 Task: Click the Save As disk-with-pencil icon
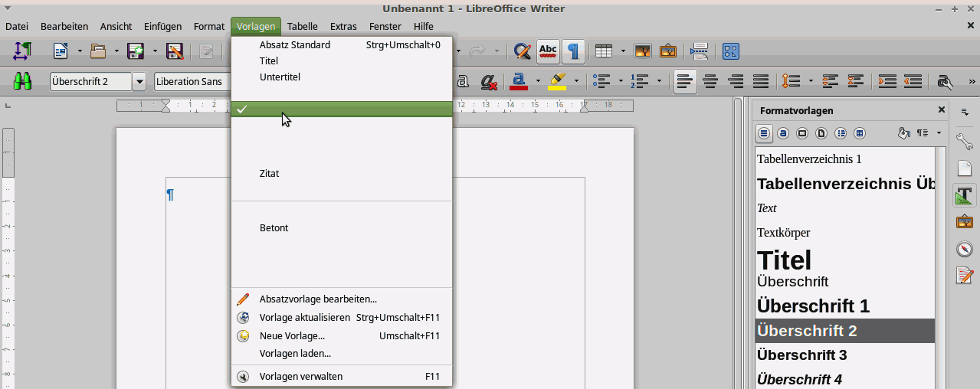point(175,51)
